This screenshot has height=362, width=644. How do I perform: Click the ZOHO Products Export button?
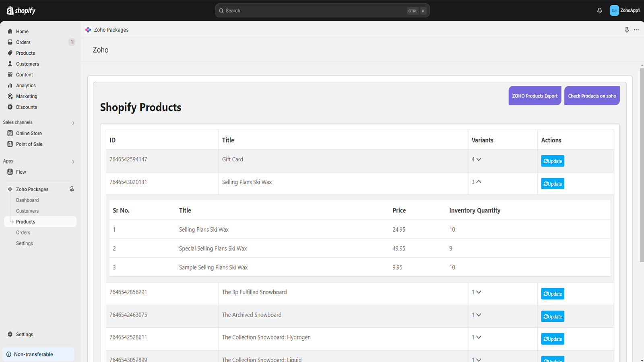coord(535,95)
